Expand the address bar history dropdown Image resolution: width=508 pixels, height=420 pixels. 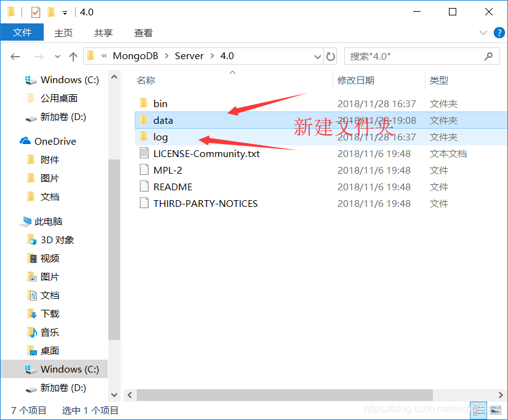click(x=318, y=57)
